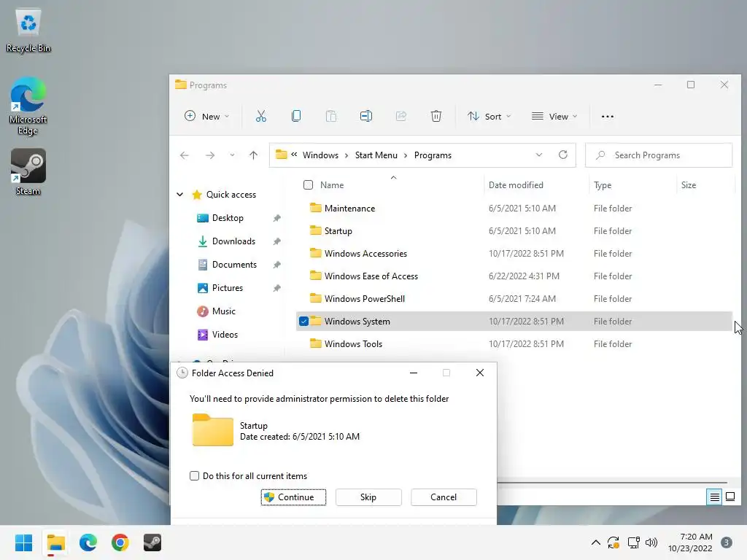Sort by the Date modified column header
The image size is (747, 560).
pyautogui.click(x=516, y=184)
